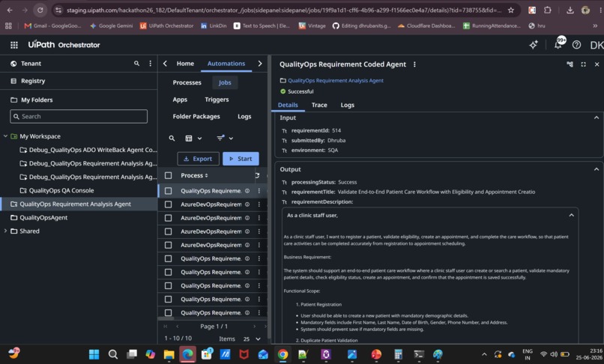Viewport: 604px width, 364px height.
Task: Open row menu for first QualityOps Requireme job
Action: [x=259, y=191]
